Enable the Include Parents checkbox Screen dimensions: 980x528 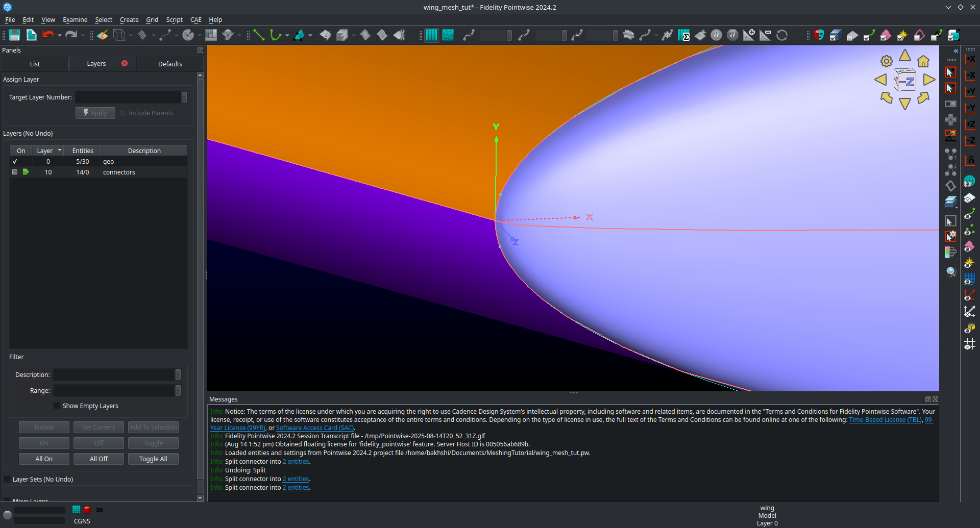click(x=122, y=113)
